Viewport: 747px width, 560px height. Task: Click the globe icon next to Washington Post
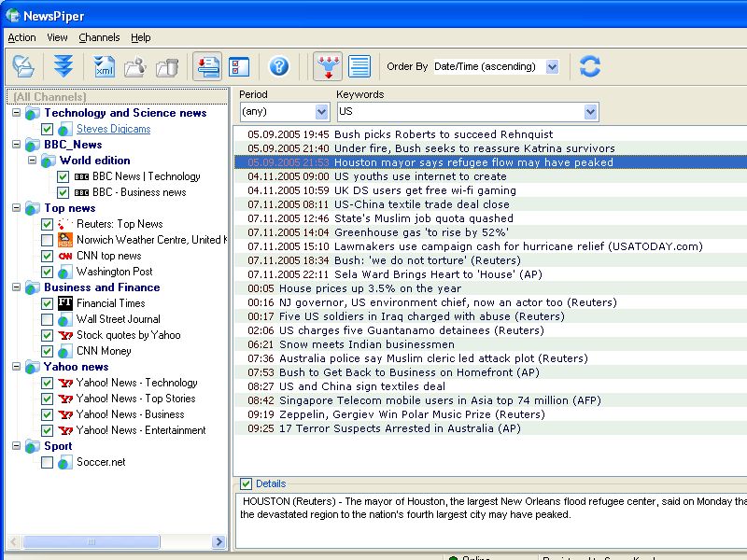pyautogui.click(x=65, y=272)
